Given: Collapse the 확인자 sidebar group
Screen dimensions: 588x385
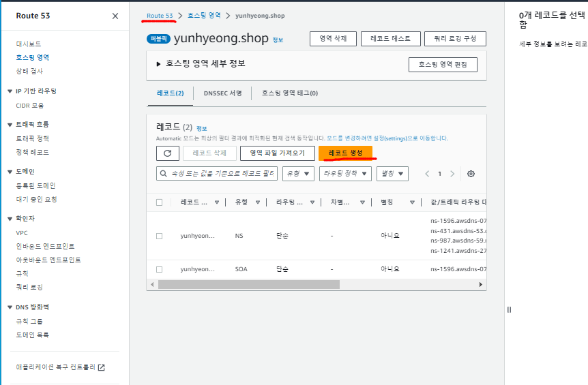Looking at the screenshot, I should pyautogui.click(x=10, y=219).
